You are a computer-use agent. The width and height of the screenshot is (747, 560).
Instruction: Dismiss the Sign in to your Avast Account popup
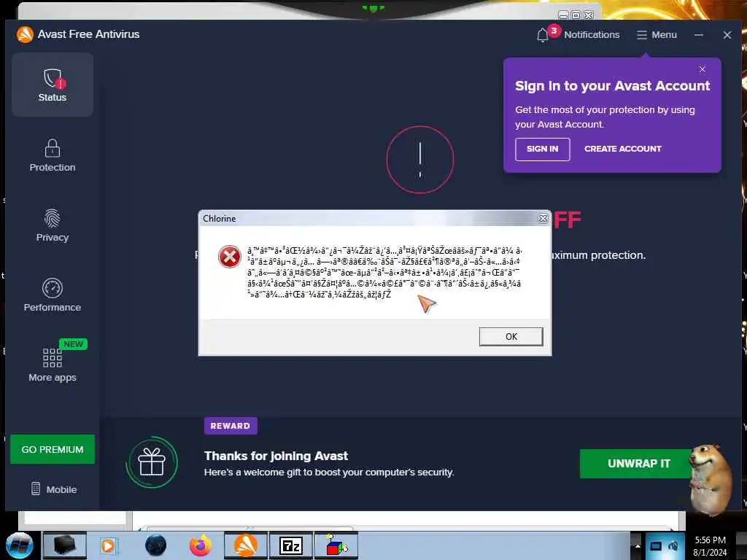coord(703,69)
